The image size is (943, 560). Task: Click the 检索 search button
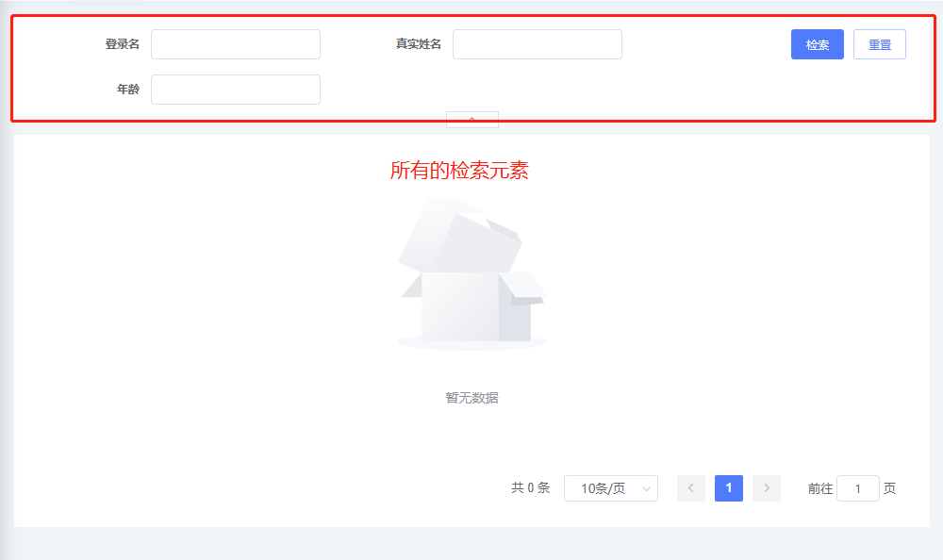tap(817, 44)
